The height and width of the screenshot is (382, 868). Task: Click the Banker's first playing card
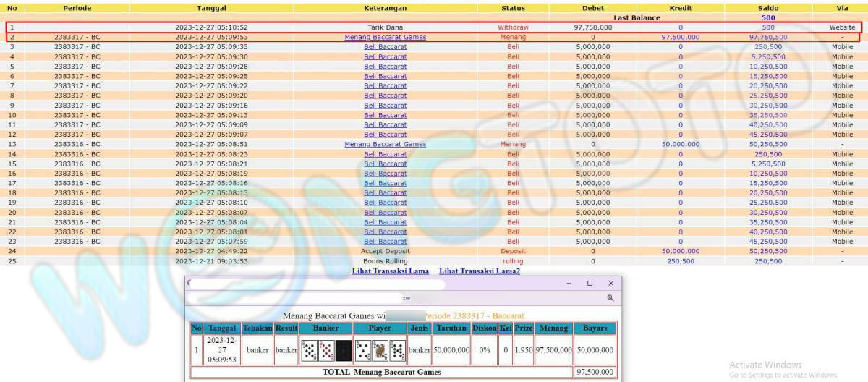click(x=309, y=350)
